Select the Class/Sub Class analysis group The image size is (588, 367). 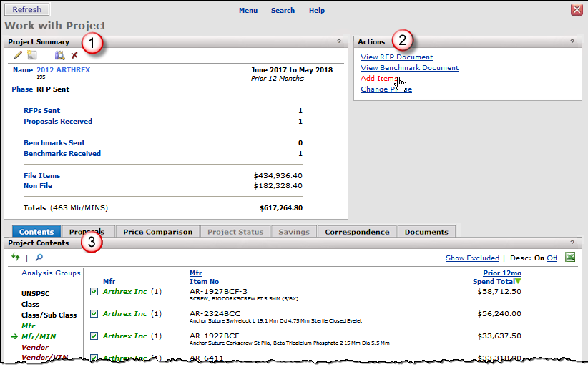click(49, 315)
